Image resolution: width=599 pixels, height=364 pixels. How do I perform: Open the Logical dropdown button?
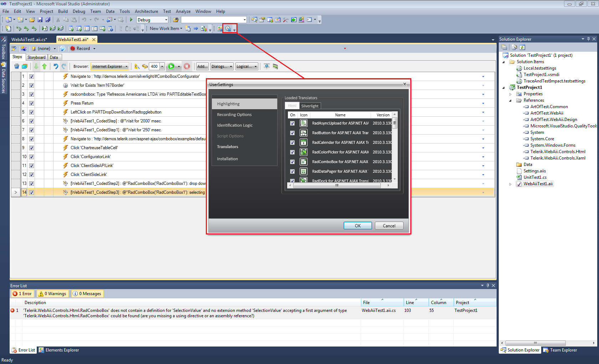click(247, 66)
